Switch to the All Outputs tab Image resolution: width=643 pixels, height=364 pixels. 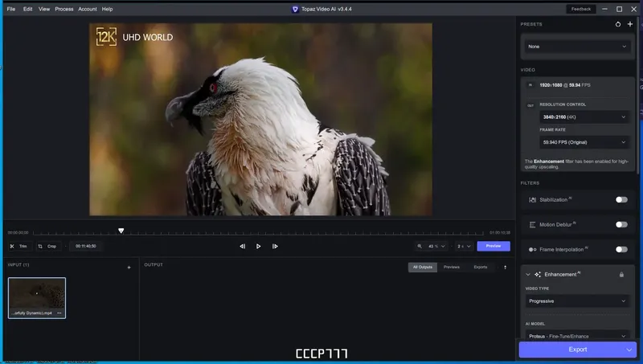423,267
